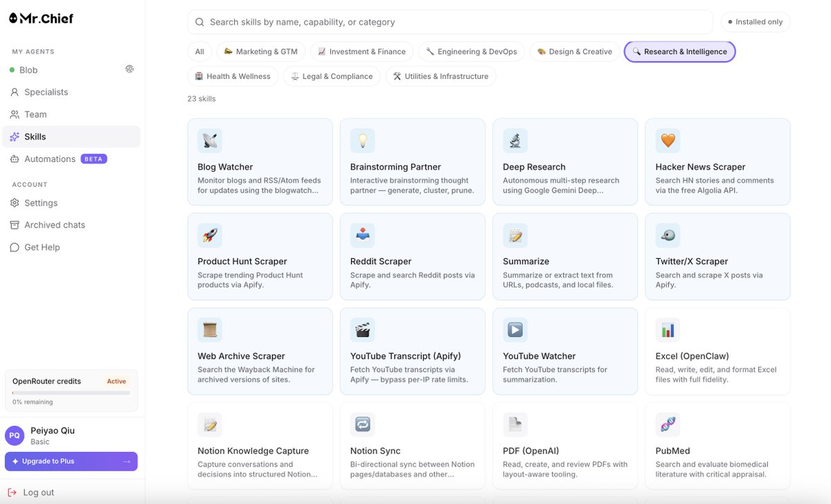Open Automations in the sidebar
Viewport: 831px width, 504px height.
(71, 159)
